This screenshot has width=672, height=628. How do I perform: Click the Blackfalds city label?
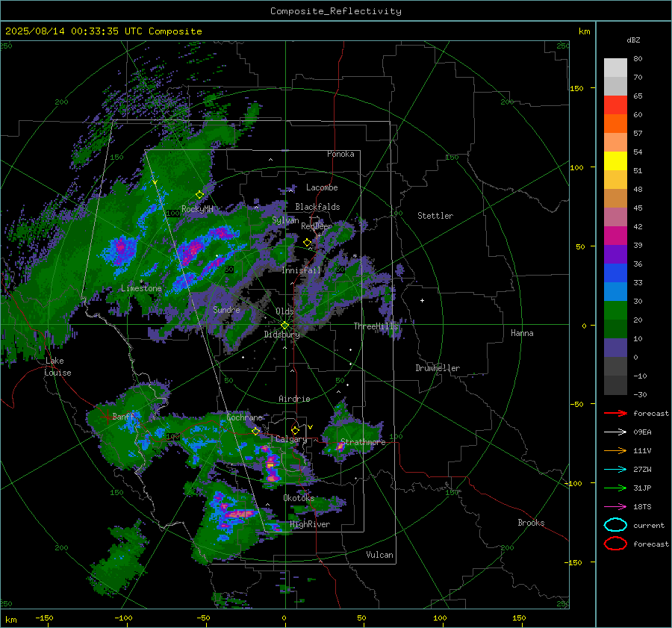(x=317, y=207)
